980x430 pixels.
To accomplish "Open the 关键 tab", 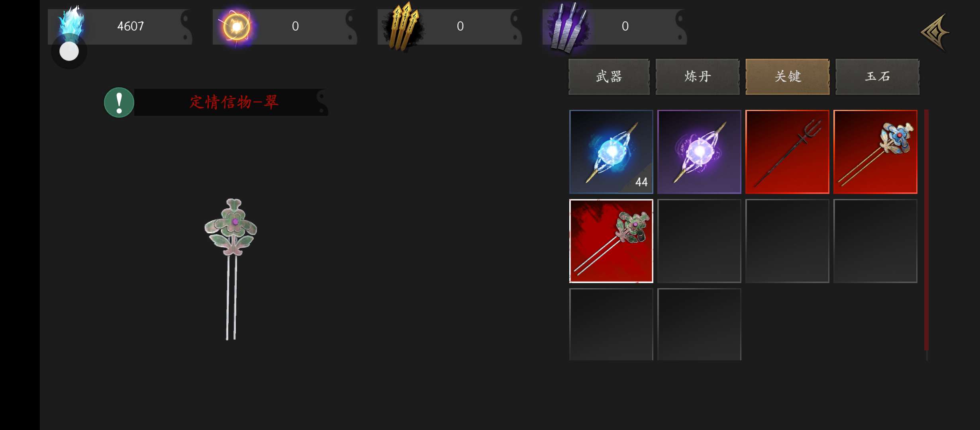I will click(x=788, y=76).
